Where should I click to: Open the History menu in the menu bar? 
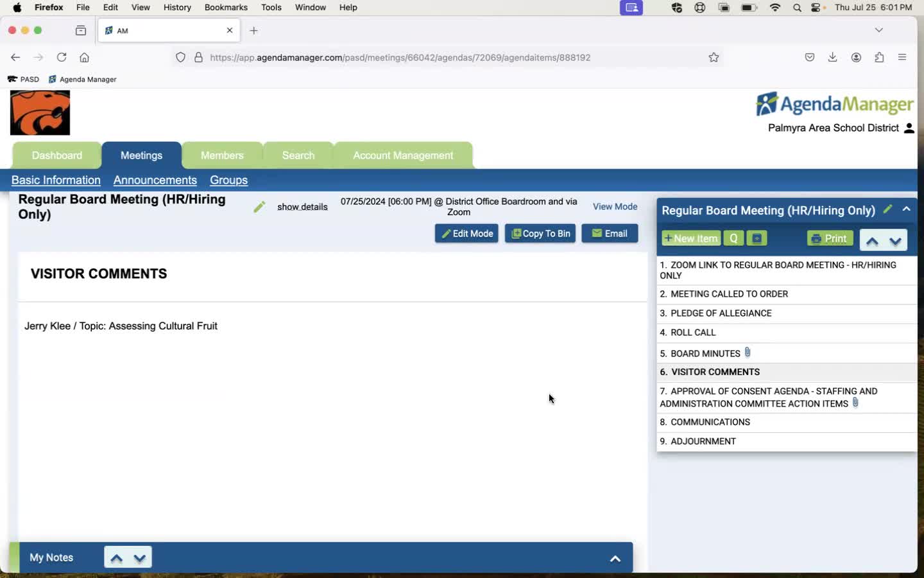[177, 8]
